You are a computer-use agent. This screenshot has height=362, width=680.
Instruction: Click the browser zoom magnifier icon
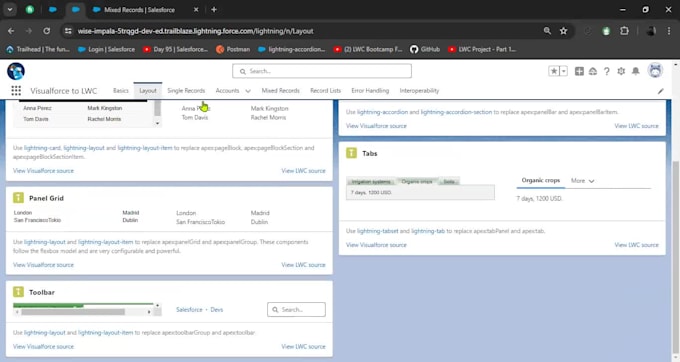coord(547,31)
